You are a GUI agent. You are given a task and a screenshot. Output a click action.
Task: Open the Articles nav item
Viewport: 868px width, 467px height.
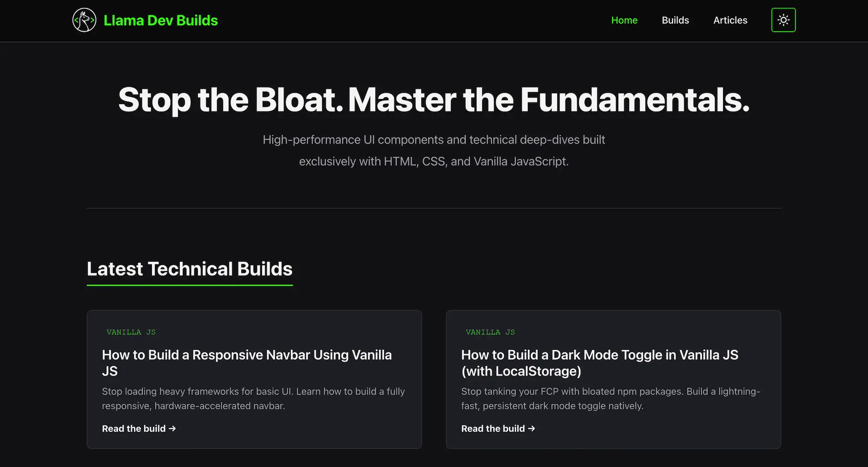point(730,20)
